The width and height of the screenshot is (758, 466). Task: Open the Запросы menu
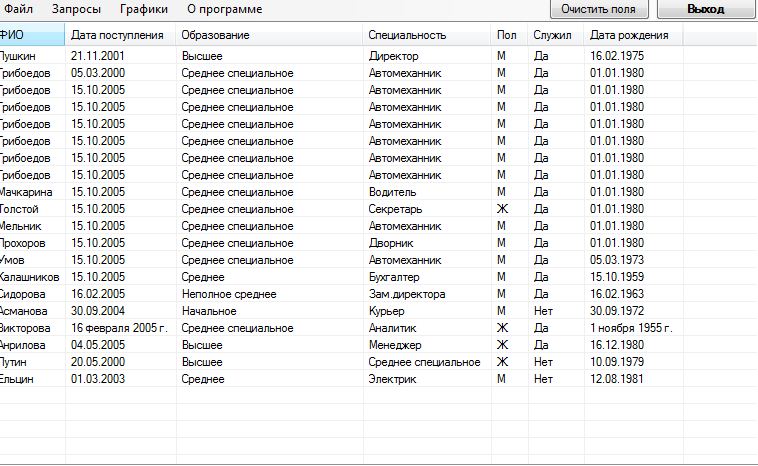click(76, 9)
